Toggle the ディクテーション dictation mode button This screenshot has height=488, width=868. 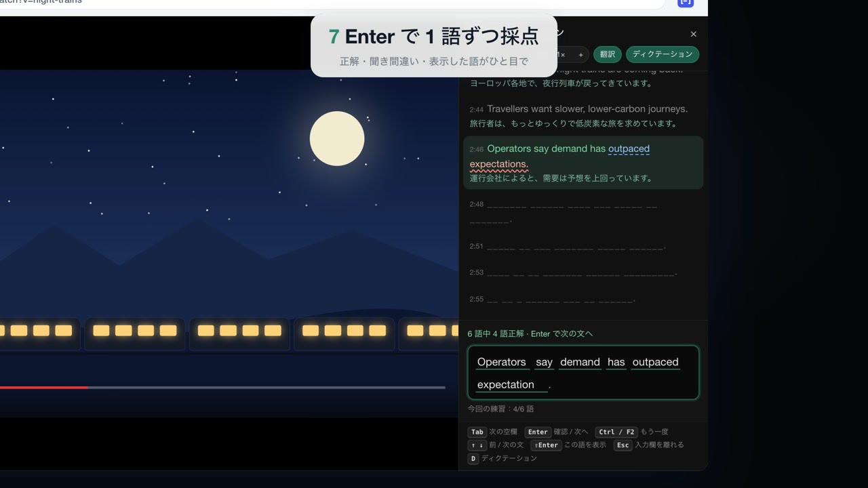point(663,54)
